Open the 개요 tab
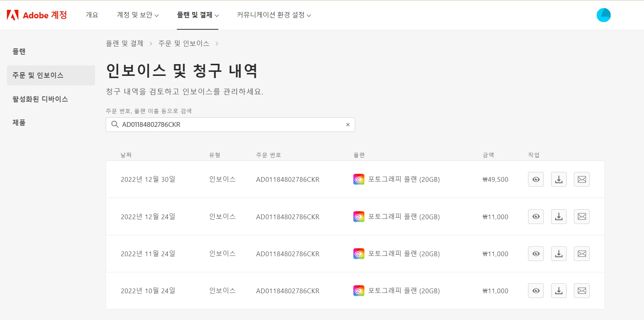Viewport: 644px width, 320px height. 92,15
